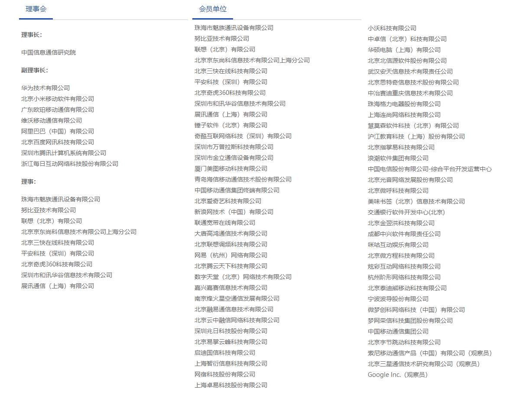Click 北京百度网讯科技有限公司

coord(58,142)
